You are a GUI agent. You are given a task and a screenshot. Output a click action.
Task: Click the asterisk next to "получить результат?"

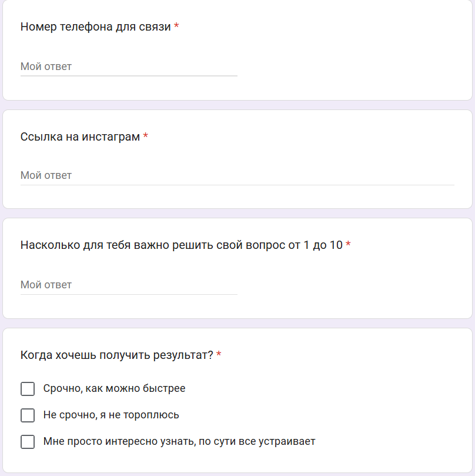(219, 355)
